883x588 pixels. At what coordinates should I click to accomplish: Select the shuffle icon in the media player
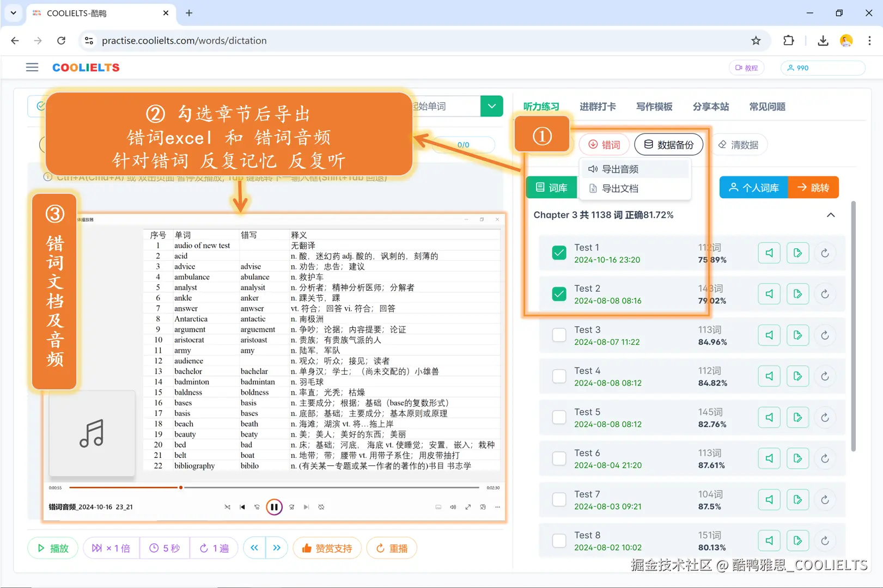coord(227,507)
